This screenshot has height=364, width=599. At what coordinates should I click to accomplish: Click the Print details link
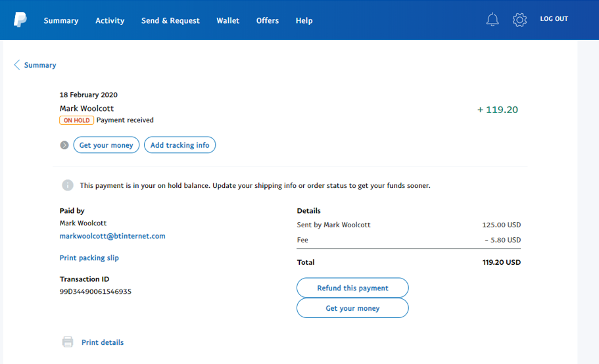(x=103, y=342)
